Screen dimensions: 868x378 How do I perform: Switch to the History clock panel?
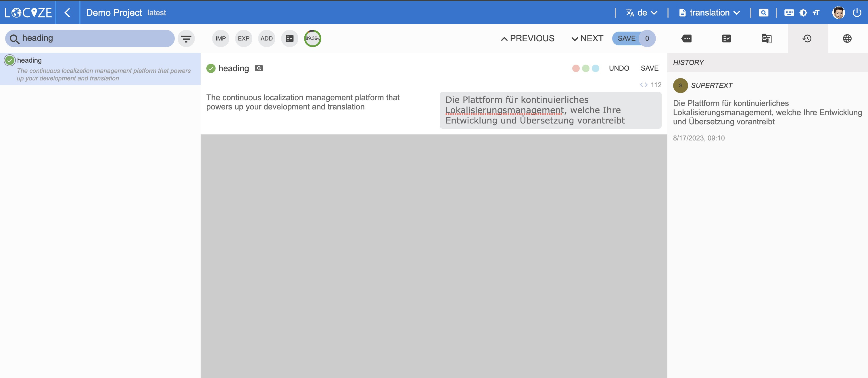coord(807,39)
